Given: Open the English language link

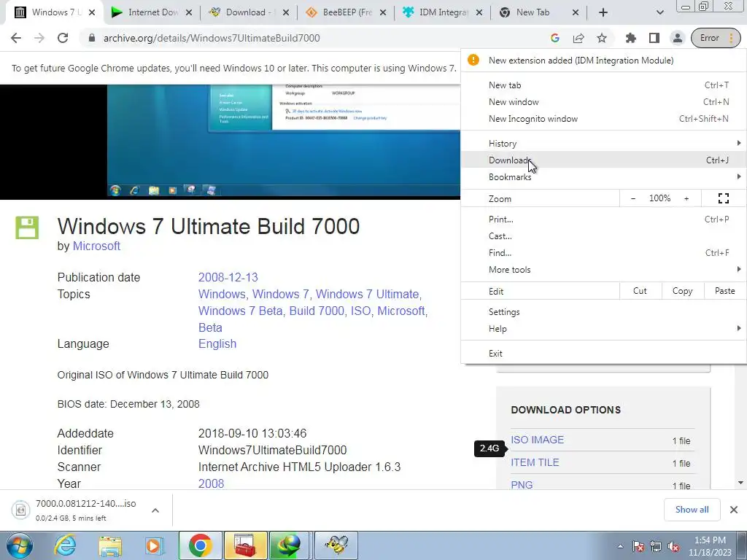Looking at the screenshot, I should [x=217, y=344].
